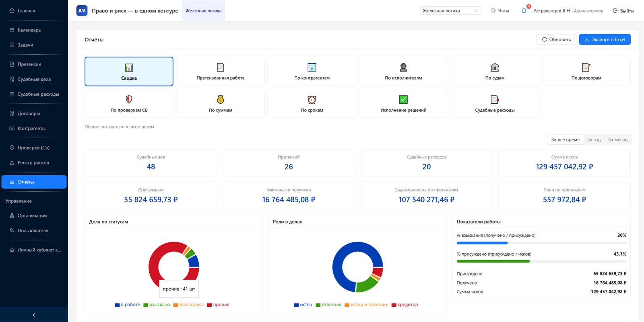Click Сумма исков value 129 457 042,92 ₽

[564, 167]
